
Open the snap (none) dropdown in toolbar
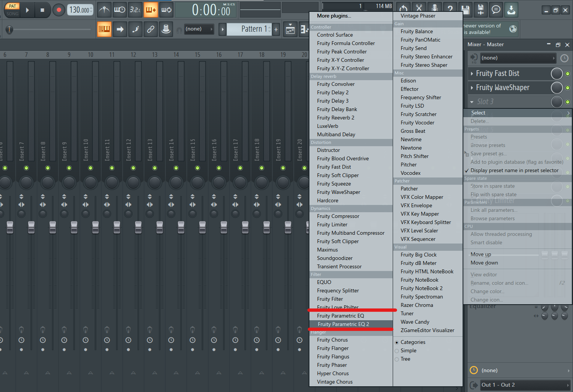click(199, 29)
